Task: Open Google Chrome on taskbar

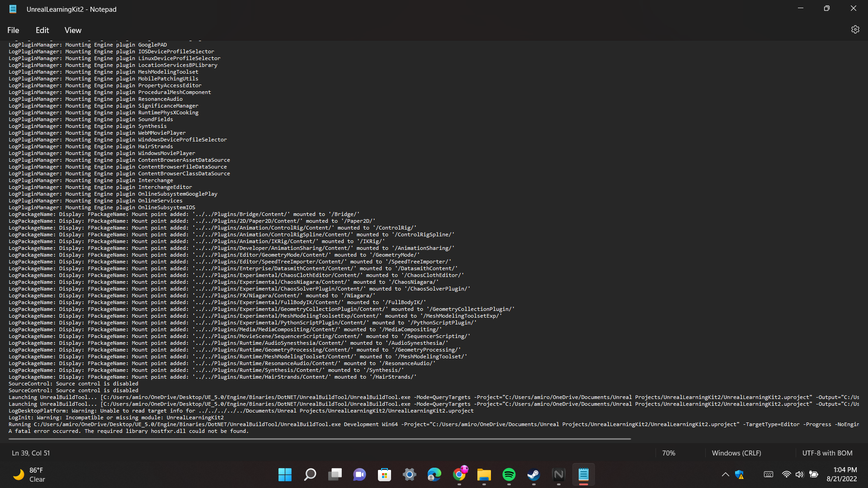Action: (459, 474)
